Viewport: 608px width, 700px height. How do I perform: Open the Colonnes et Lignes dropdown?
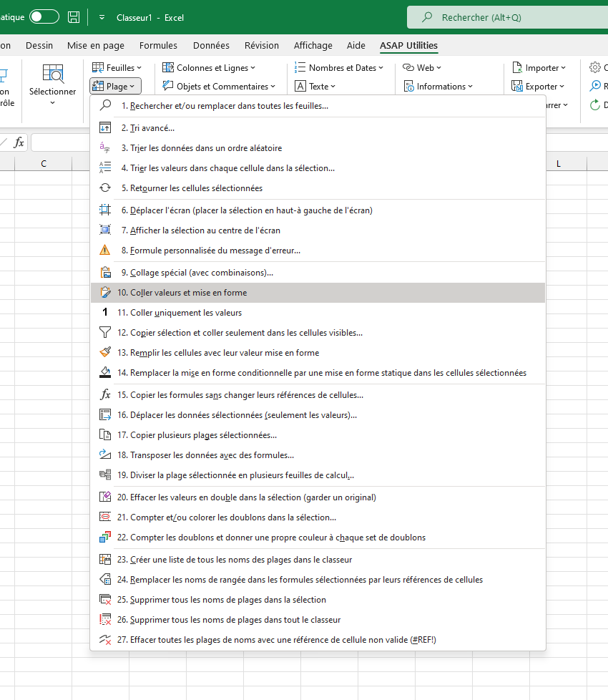[x=209, y=67]
